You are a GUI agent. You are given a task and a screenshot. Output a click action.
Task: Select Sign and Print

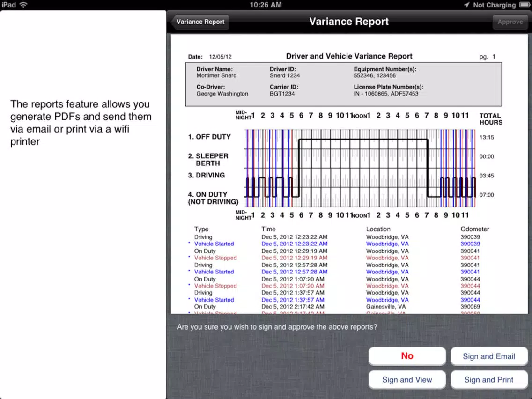(x=489, y=380)
